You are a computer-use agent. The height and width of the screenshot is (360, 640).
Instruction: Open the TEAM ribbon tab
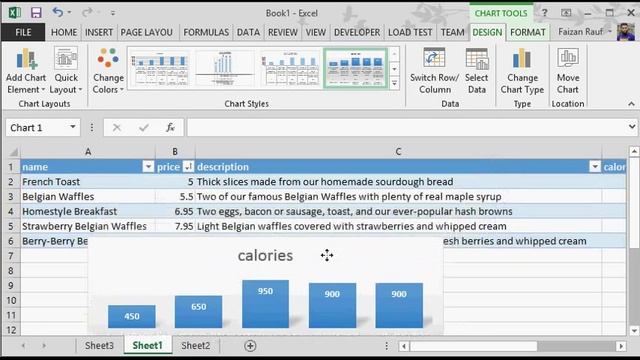point(452,32)
